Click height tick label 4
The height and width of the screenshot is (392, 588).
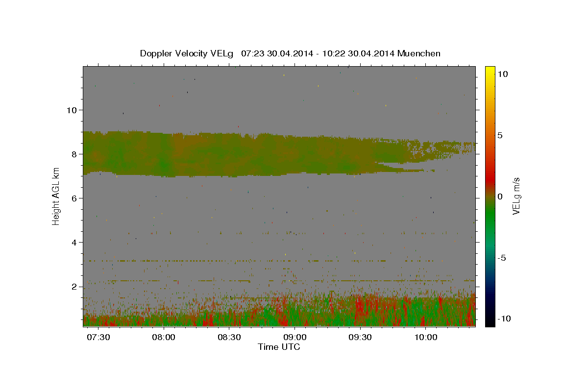(x=74, y=242)
